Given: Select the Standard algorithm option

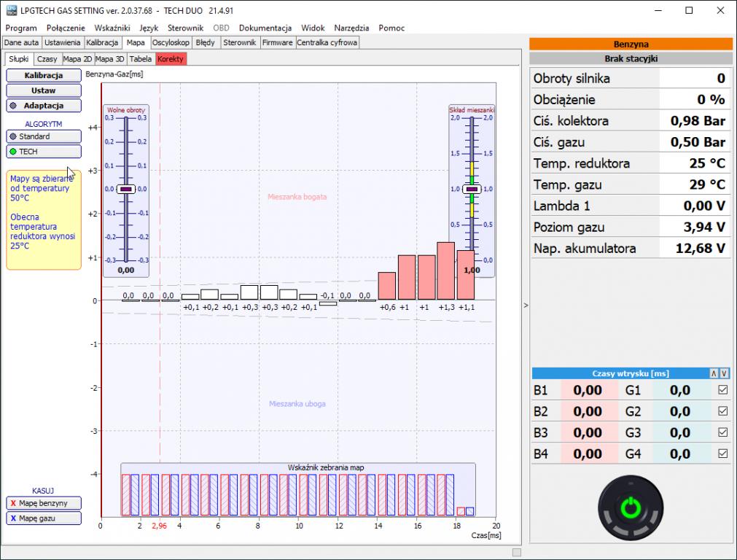Looking at the screenshot, I should pos(44,136).
